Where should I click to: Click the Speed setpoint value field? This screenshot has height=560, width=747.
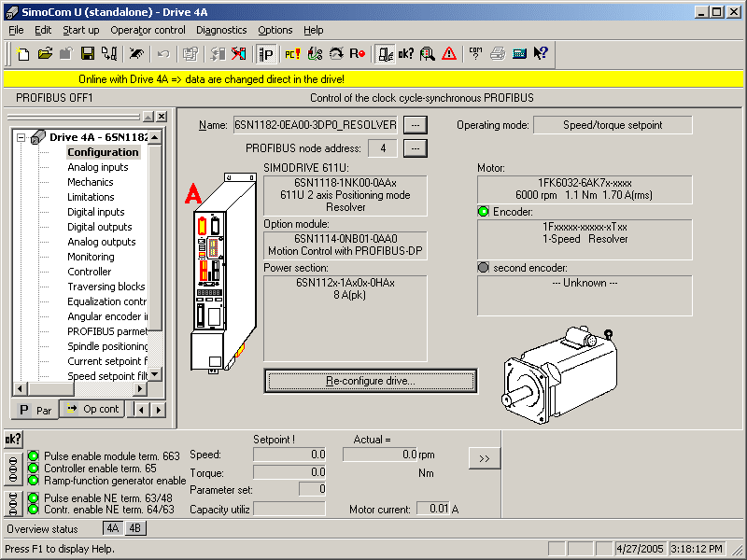[x=289, y=455]
